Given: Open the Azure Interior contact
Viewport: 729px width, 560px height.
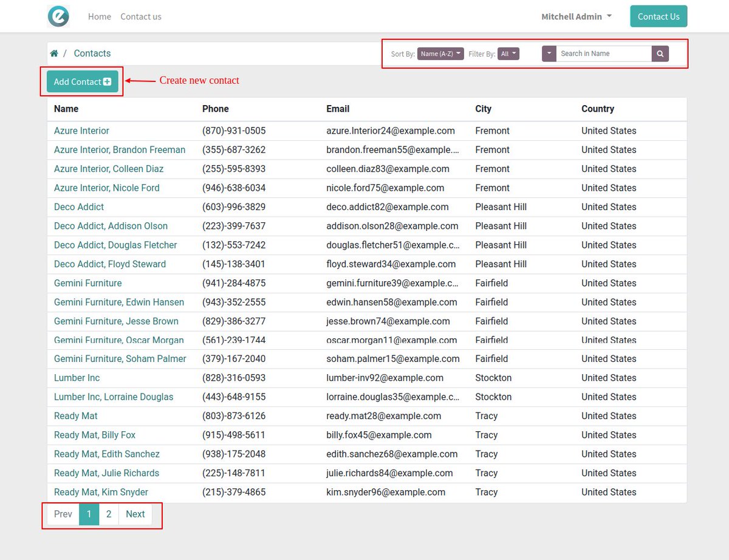Looking at the screenshot, I should pos(81,131).
